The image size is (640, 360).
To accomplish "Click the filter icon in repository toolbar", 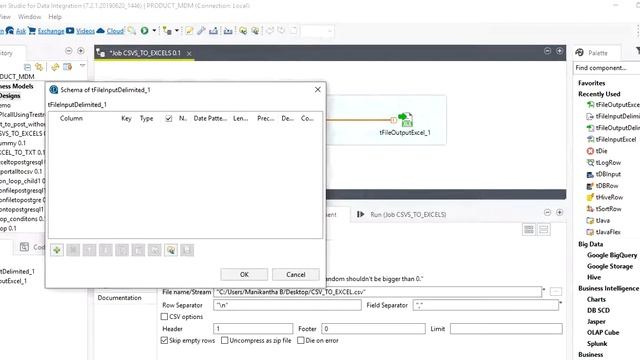I will 67,67.
